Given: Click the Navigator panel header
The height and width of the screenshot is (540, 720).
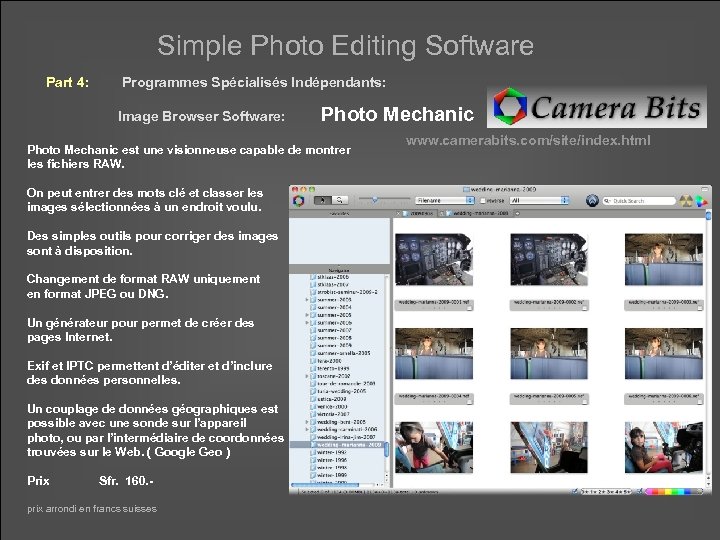Looking at the screenshot, I should coord(339,270).
